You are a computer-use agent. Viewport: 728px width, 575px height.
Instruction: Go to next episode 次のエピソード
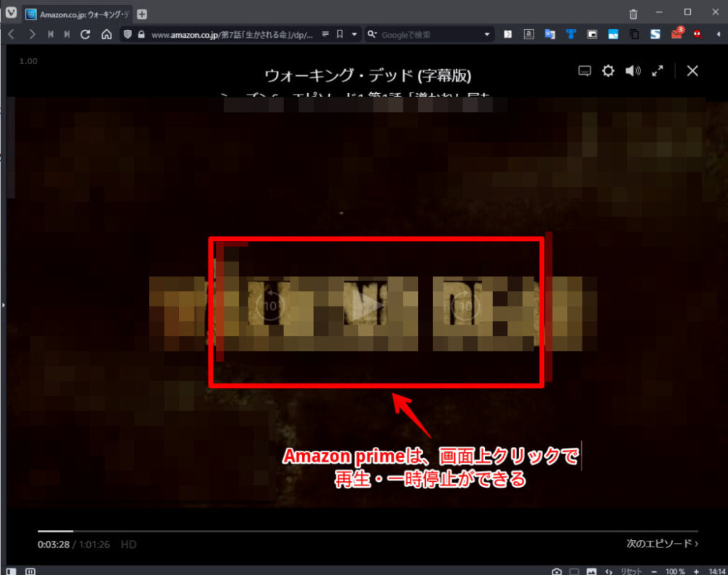click(662, 544)
